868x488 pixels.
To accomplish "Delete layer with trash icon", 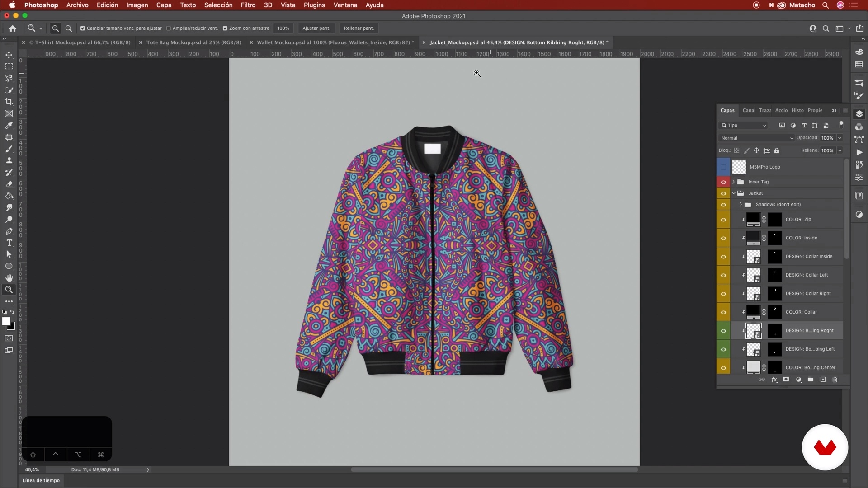I will pos(835,380).
